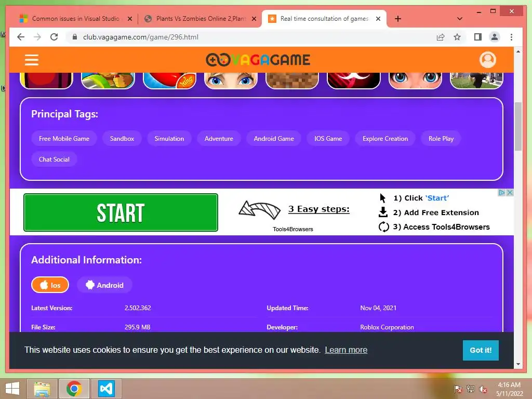Screen dimensions: 532x399
Task: Open Google Chrome from the taskbar
Action: tap(74, 389)
